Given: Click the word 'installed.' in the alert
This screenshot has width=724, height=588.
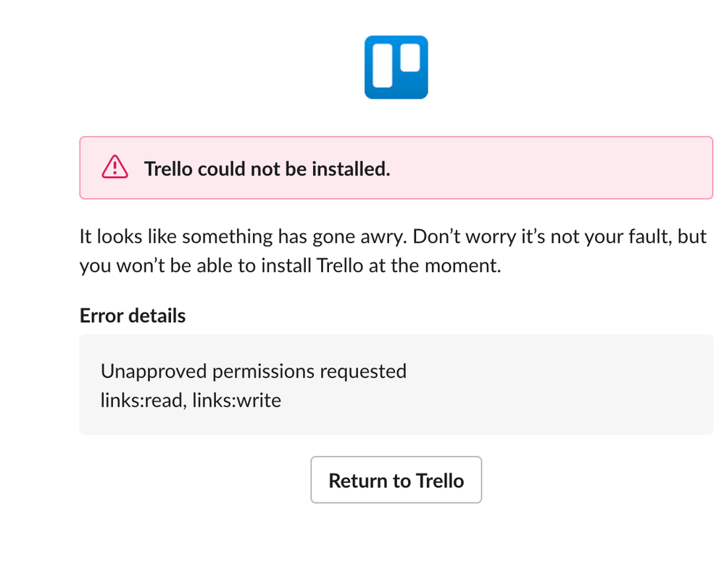Looking at the screenshot, I should [x=351, y=169].
